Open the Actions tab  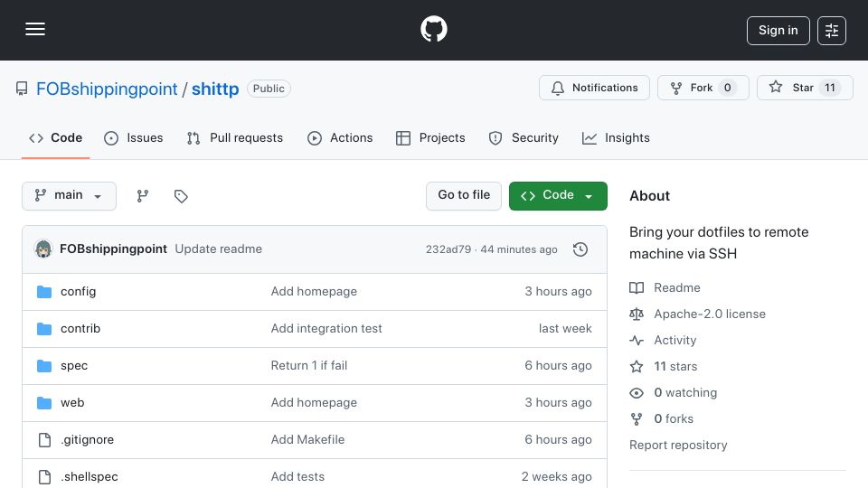(340, 137)
